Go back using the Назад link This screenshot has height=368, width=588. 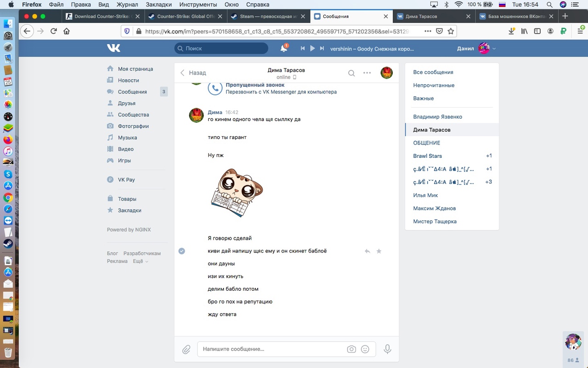(193, 73)
